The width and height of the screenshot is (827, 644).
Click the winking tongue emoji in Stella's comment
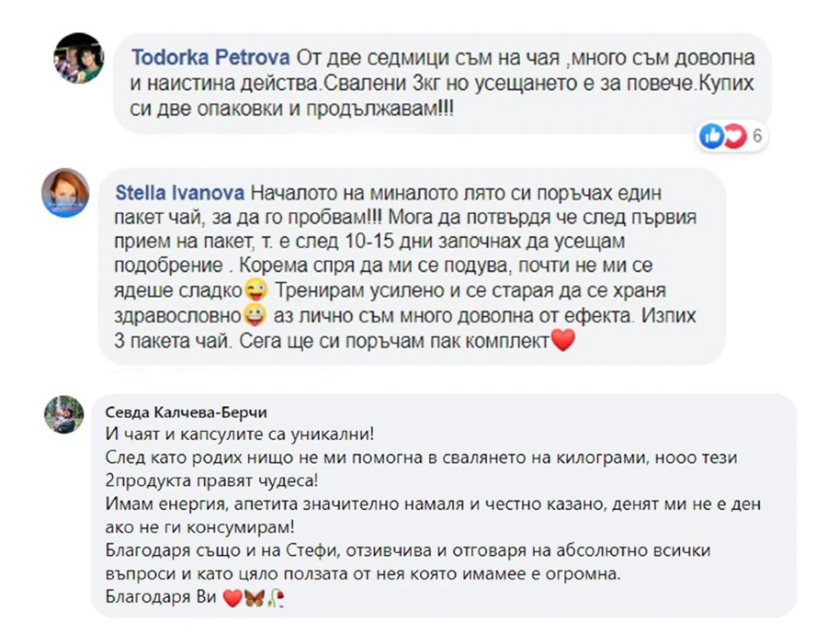pos(256,290)
